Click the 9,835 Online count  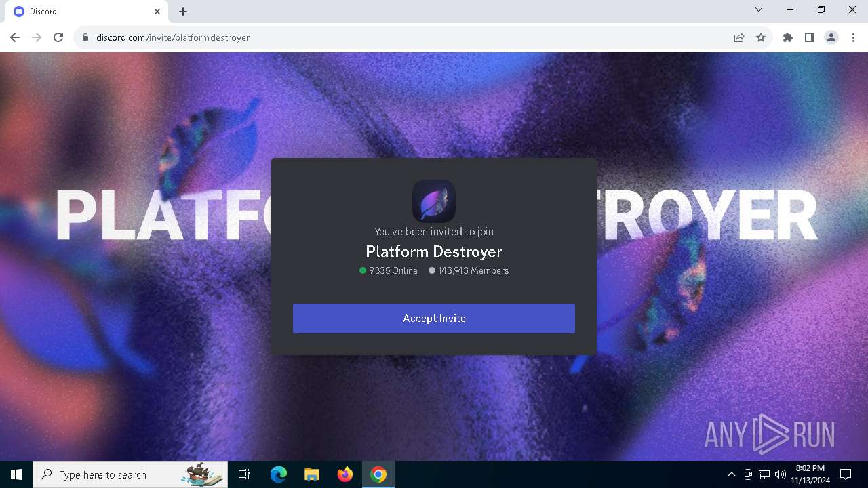389,270
